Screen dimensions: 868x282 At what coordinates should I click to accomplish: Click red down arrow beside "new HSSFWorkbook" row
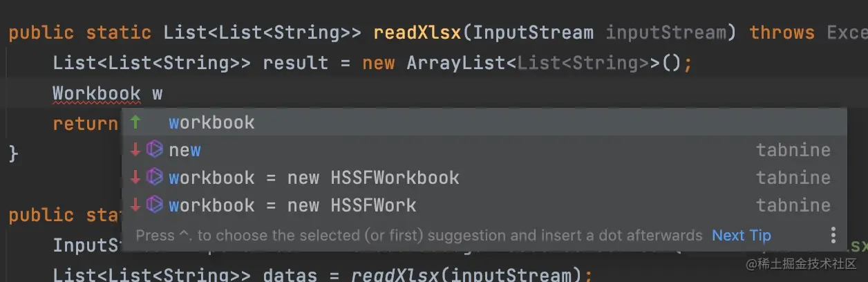pyautogui.click(x=135, y=178)
